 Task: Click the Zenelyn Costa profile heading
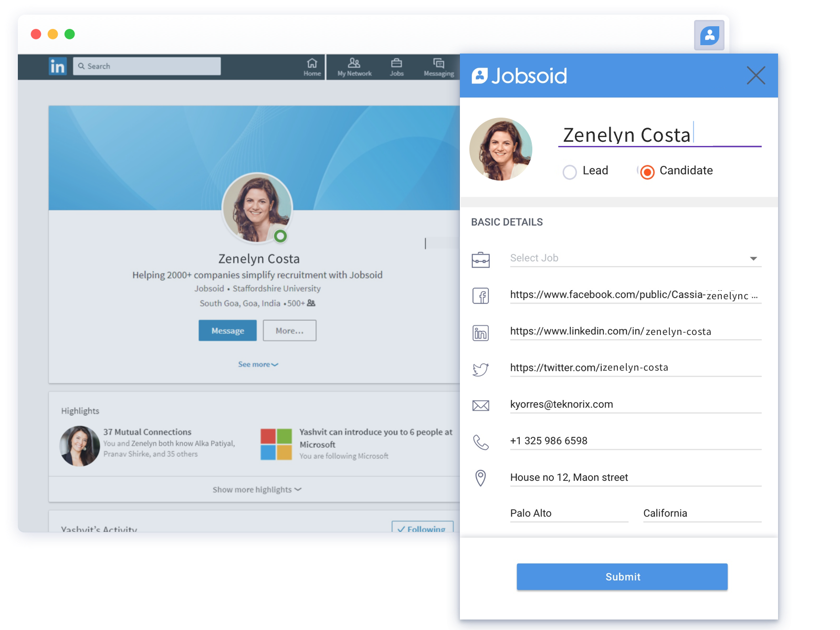(259, 259)
